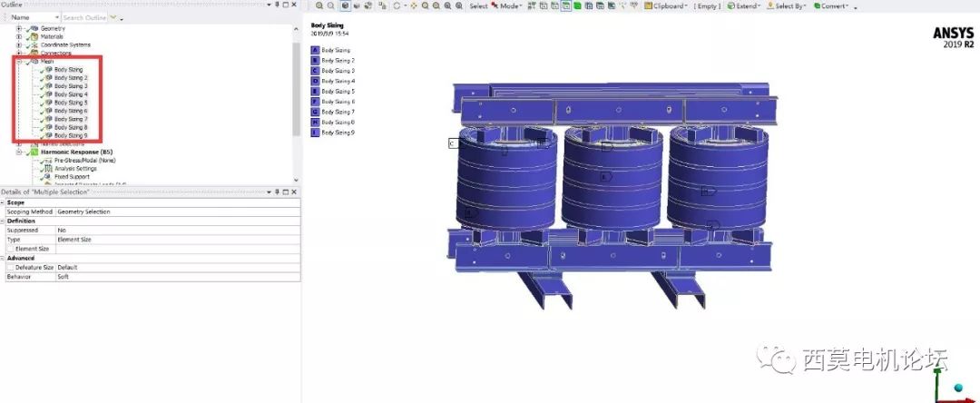The image size is (980, 403).
Task: Click the Materials tree node icon
Action: (34, 36)
